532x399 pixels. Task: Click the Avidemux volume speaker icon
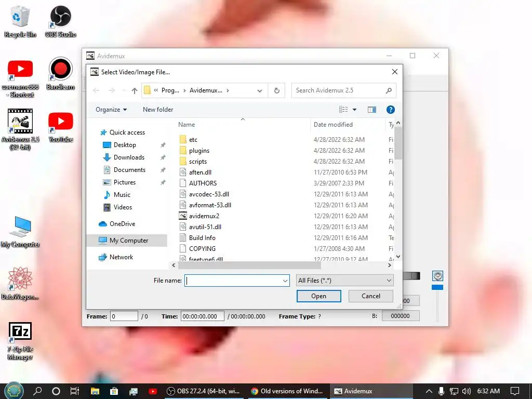[437, 276]
